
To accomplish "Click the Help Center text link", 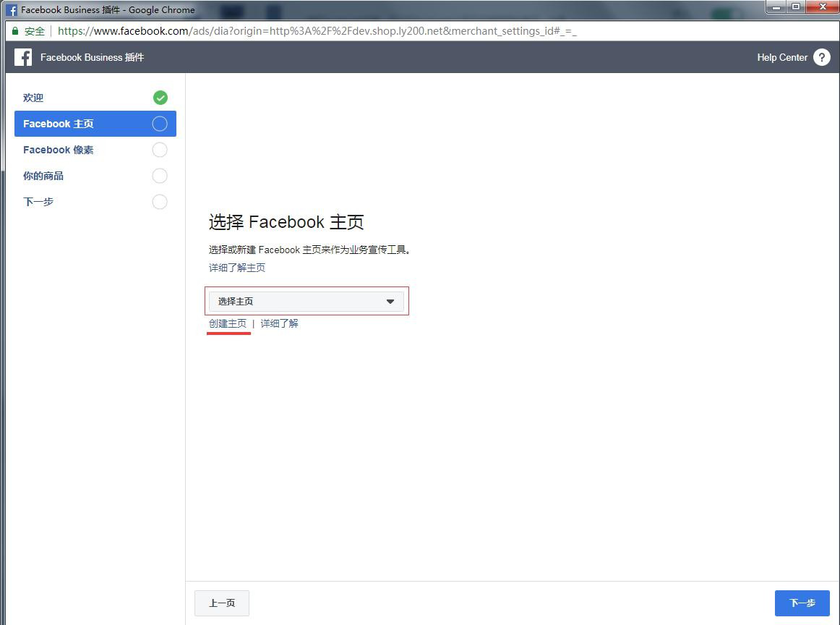I will [x=781, y=57].
